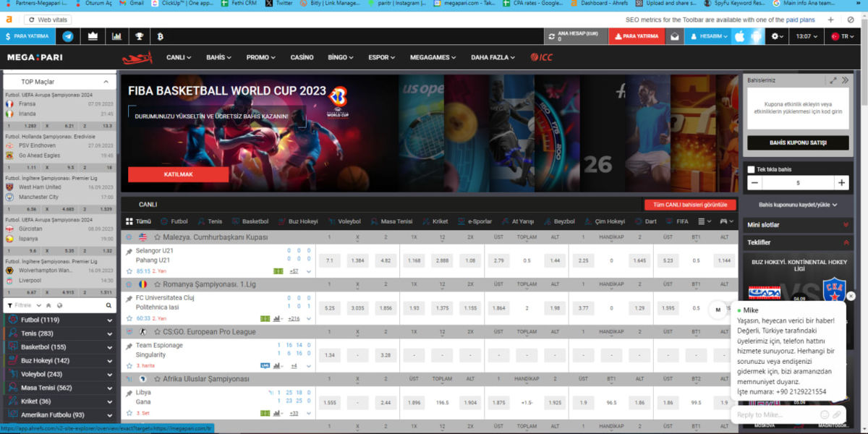The image size is (868, 434).
Task: Select the e-Sporlar sport tab
Action: click(x=475, y=221)
